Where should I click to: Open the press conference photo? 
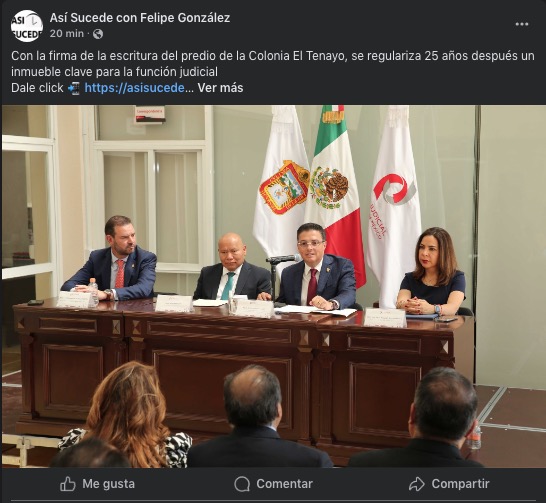[274, 286]
